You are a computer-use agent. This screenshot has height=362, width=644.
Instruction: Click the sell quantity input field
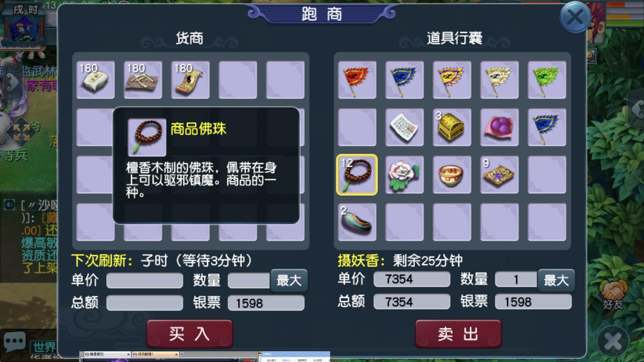[x=516, y=279]
